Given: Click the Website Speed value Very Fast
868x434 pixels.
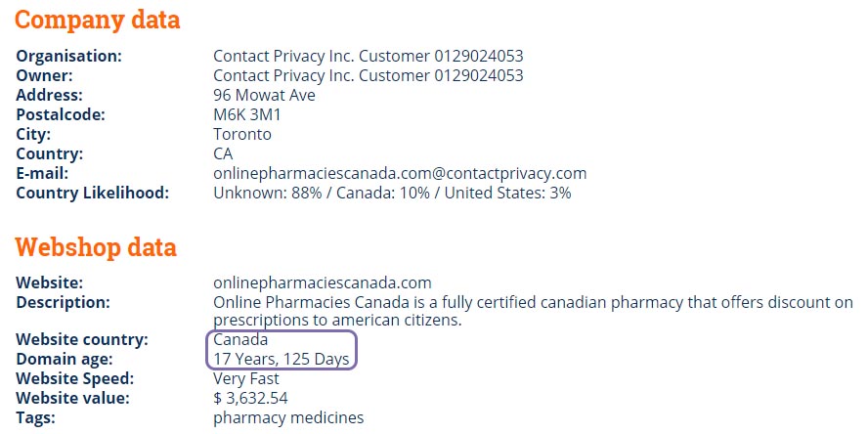Looking at the screenshot, I should click(x=246, y=378).
